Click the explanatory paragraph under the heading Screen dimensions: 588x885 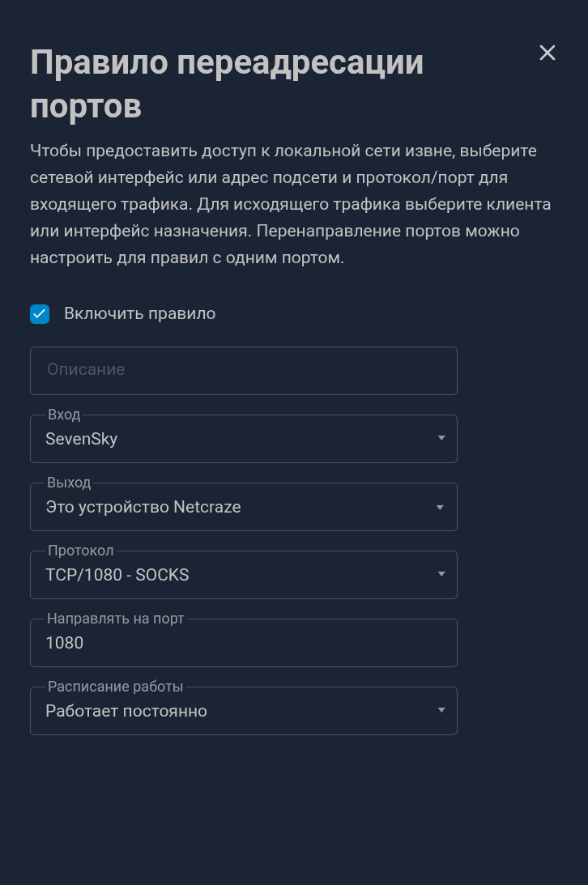click(x=290, y=204)
